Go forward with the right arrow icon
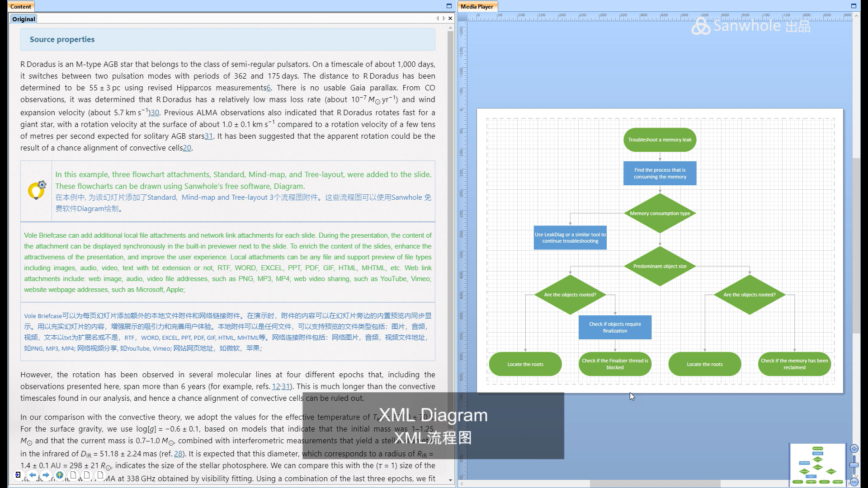The width and height of the screenshot is (868, 488). [x=46, y=475]
